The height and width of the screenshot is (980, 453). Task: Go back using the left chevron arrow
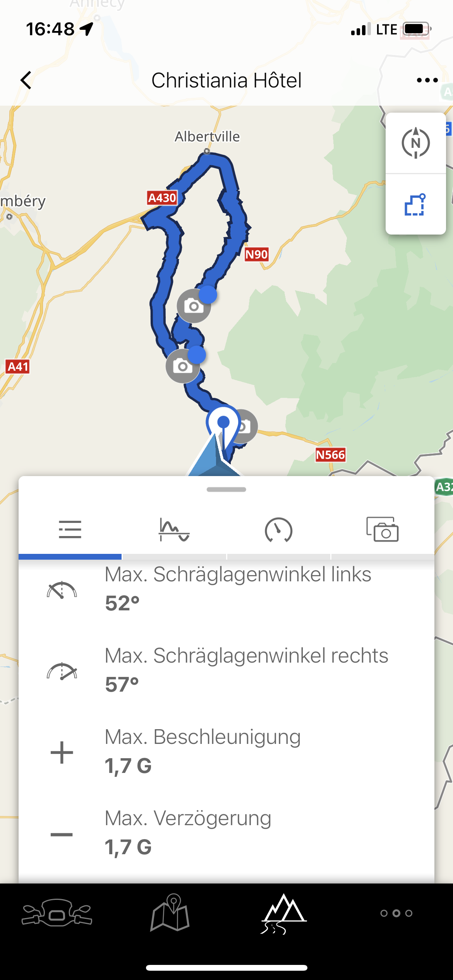point(26,80)
